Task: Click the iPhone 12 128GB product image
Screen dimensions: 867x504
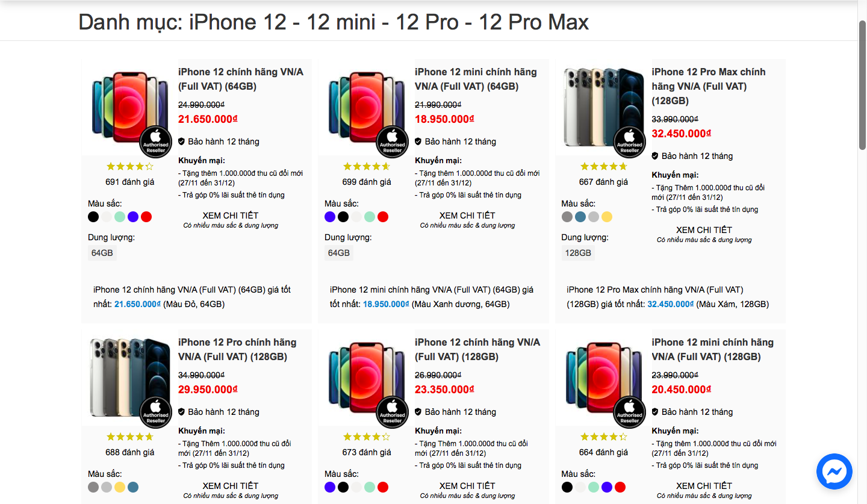Action: 367,376
